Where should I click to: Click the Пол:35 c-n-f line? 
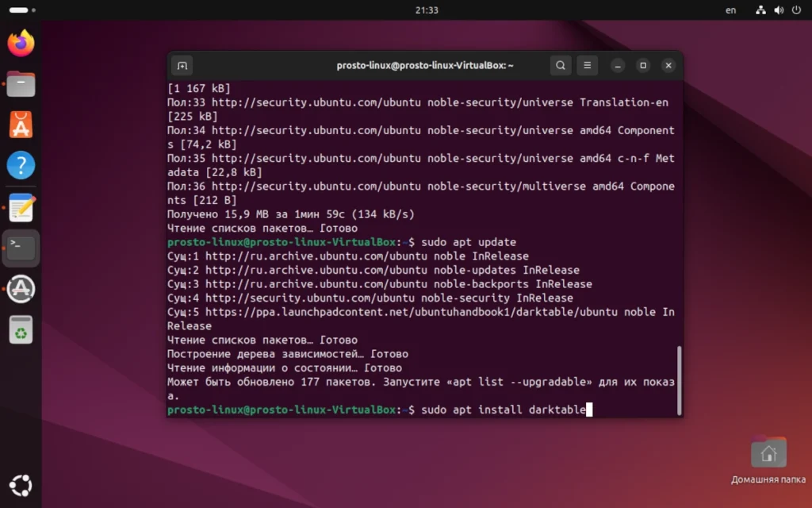pyautogui.click(x=420, y=165)
